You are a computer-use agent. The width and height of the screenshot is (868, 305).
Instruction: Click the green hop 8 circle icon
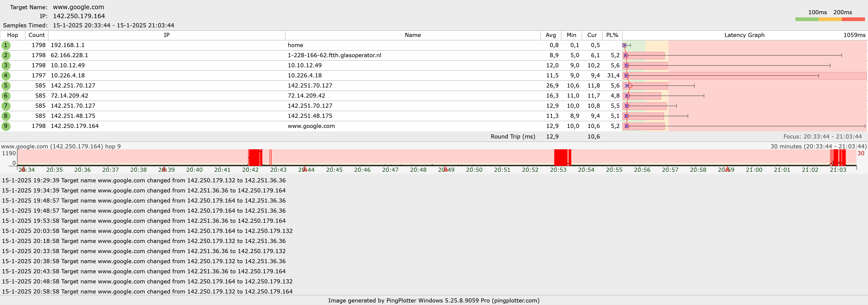tap(6, 116)
